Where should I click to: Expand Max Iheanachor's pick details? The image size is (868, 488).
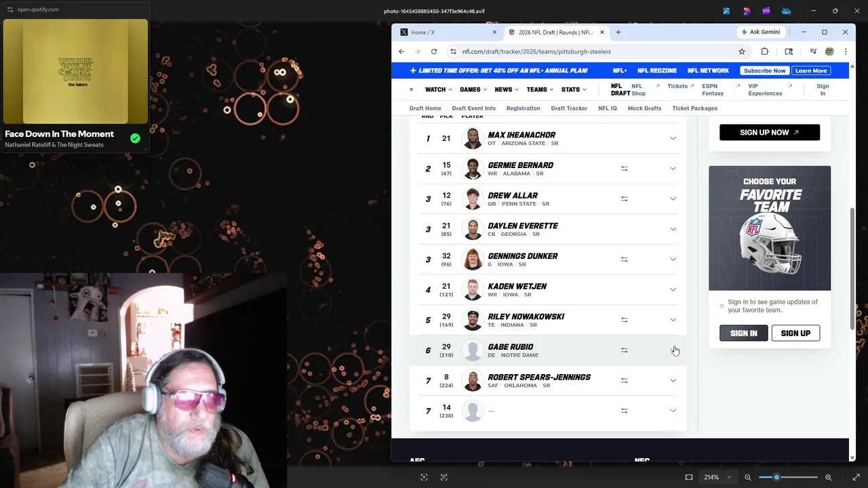click(x=673, y=138)
